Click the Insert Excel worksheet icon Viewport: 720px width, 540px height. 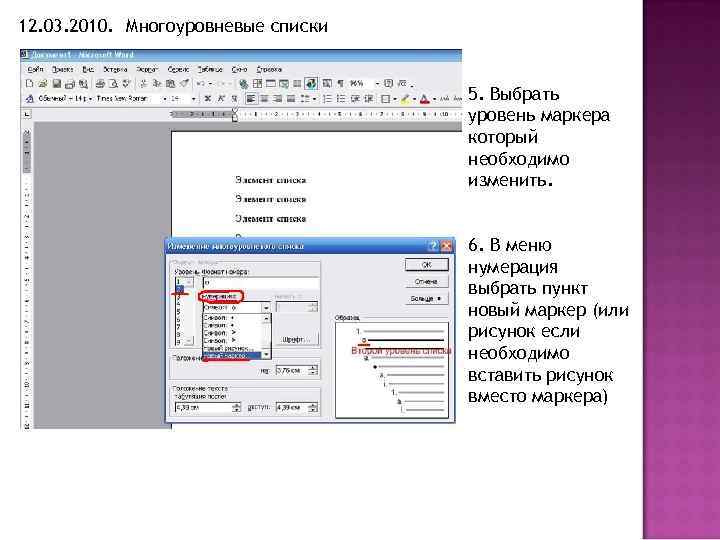pyautogui.click(x=284, y=84)
